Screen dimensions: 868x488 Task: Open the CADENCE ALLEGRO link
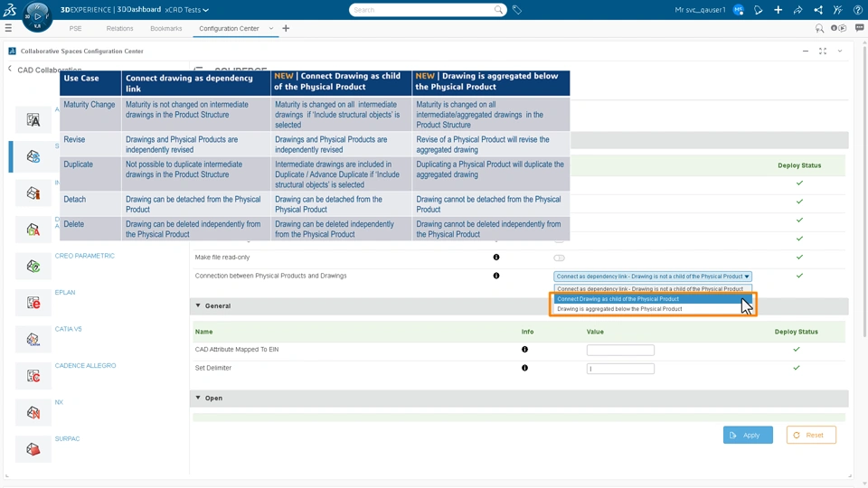[x=85, y=365]
